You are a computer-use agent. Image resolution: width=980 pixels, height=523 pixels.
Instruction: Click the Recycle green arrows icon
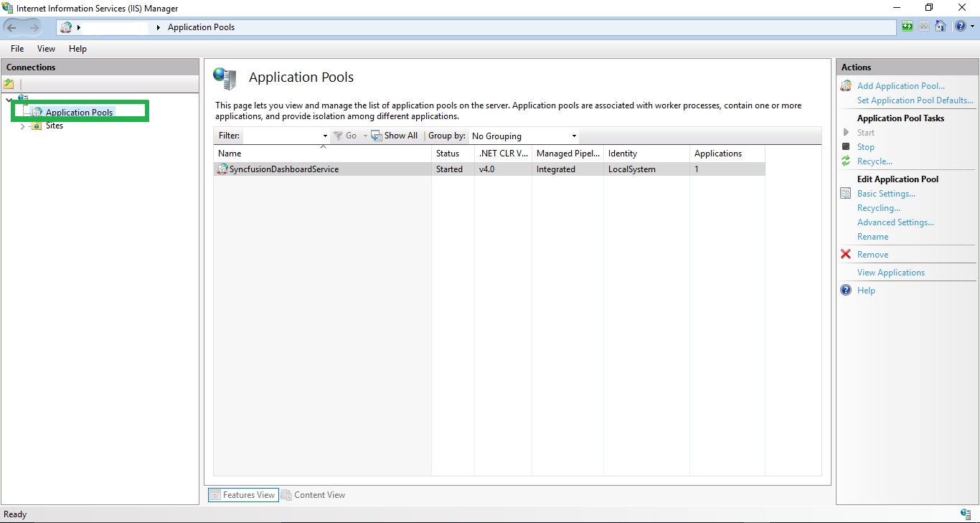846,161
